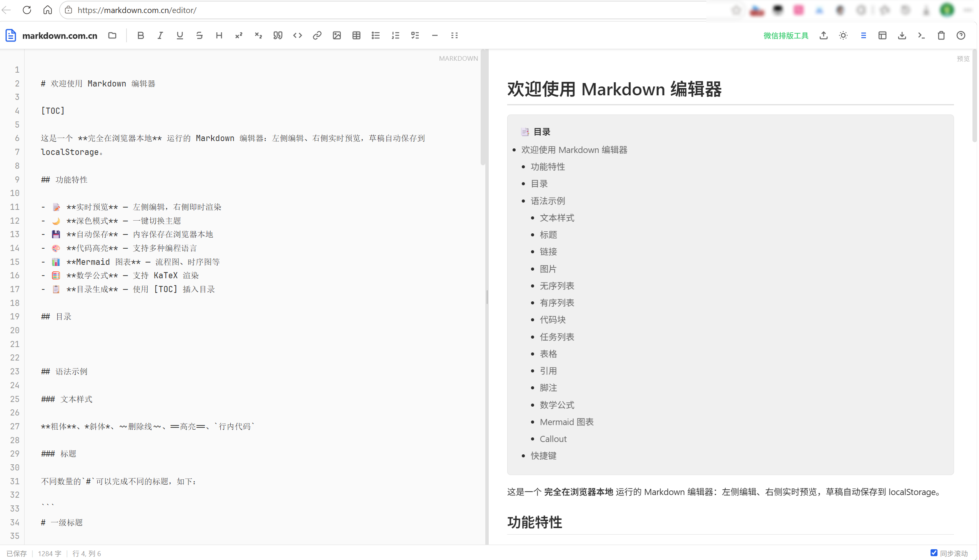Download the document

(902, 35)
